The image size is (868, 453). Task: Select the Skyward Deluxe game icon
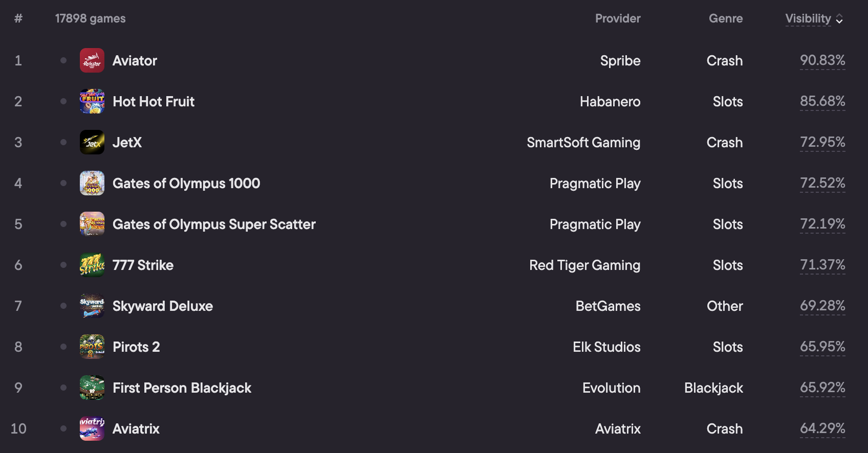pos(92,306)
